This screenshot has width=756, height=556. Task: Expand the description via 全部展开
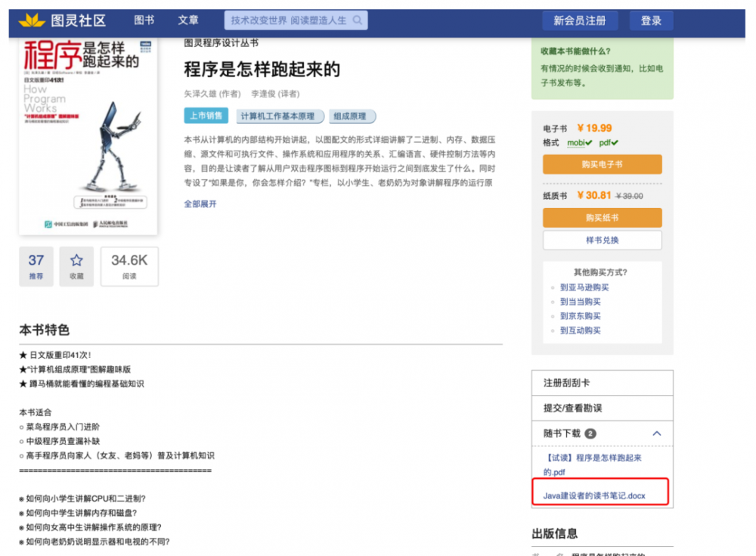pyautogui.click(x=200, y=203)
